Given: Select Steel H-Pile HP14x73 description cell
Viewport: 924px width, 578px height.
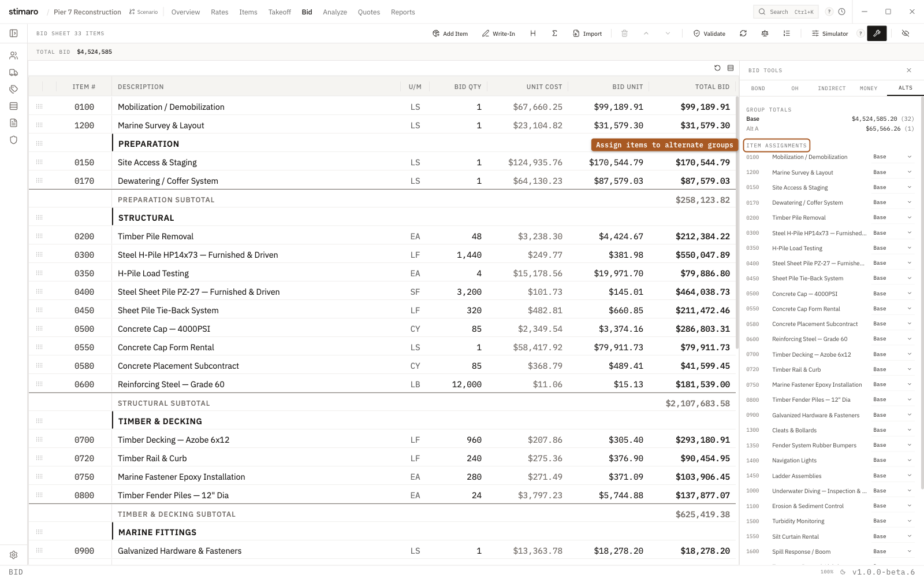Looking at the screenshot, I should pyautogui.click(x=256, y=255).
